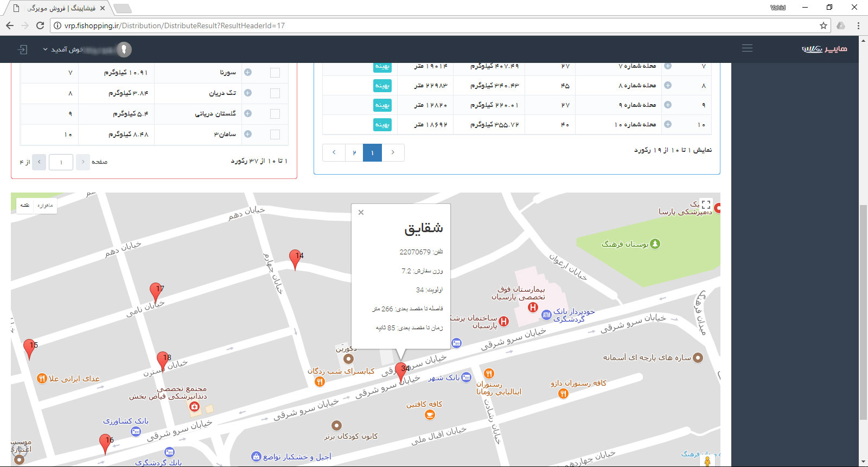Select map marker number 17

pyautogui.click(x=156, y=292)
